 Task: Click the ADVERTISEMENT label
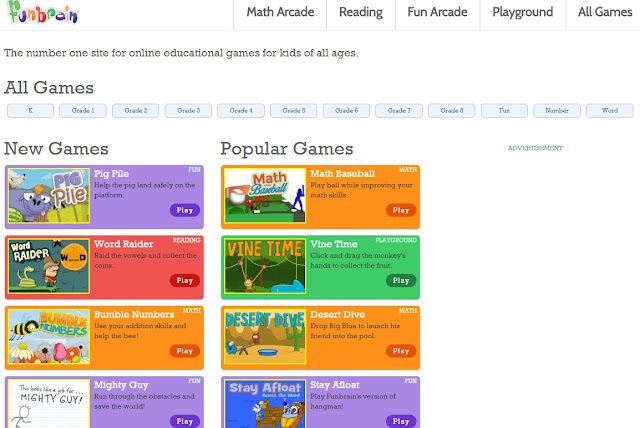(x=535, y=148)
